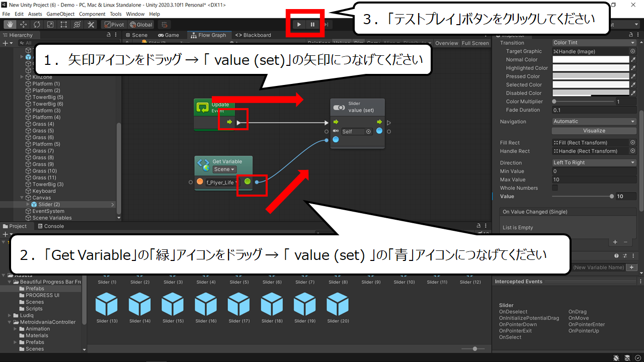Select Slider (2) in Hierarchy
Screen dimensions: 644x362
click(49, 205)
